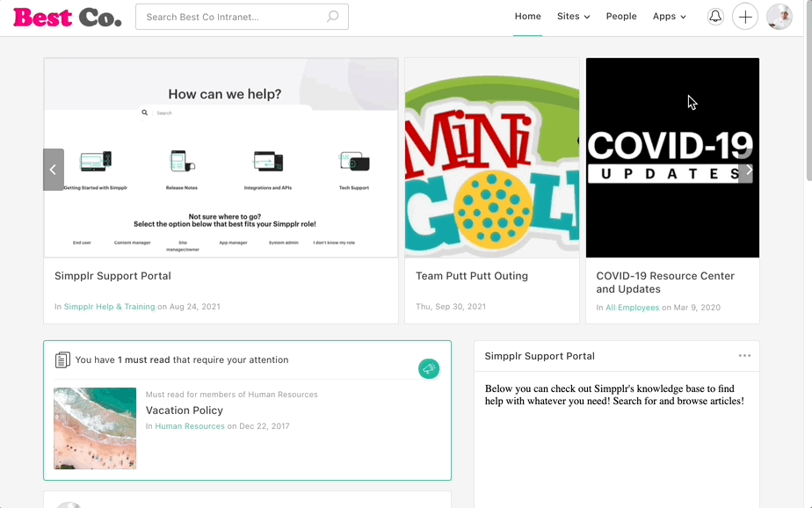
Task: Click the Vacation Policy beach thumbnail
Action: coord(95,428)
